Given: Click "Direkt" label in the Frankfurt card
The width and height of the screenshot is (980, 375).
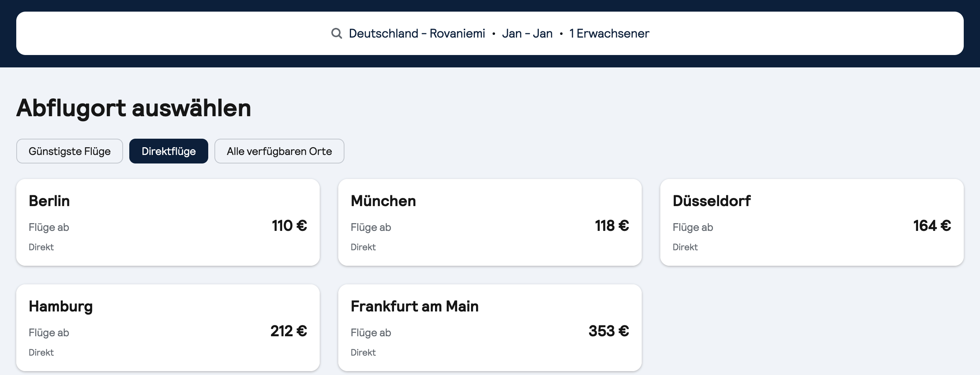Looking at the screenshot, I should tap(363, 353).
